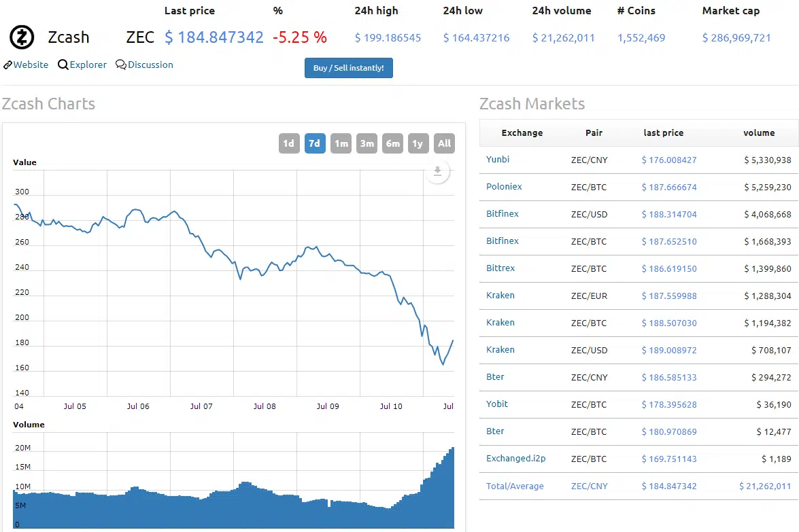Image resolution: width=799 pixels, height=532 pixels.
Task: Open Bter link in ZEC/CNY row
Action: point(495,376)
